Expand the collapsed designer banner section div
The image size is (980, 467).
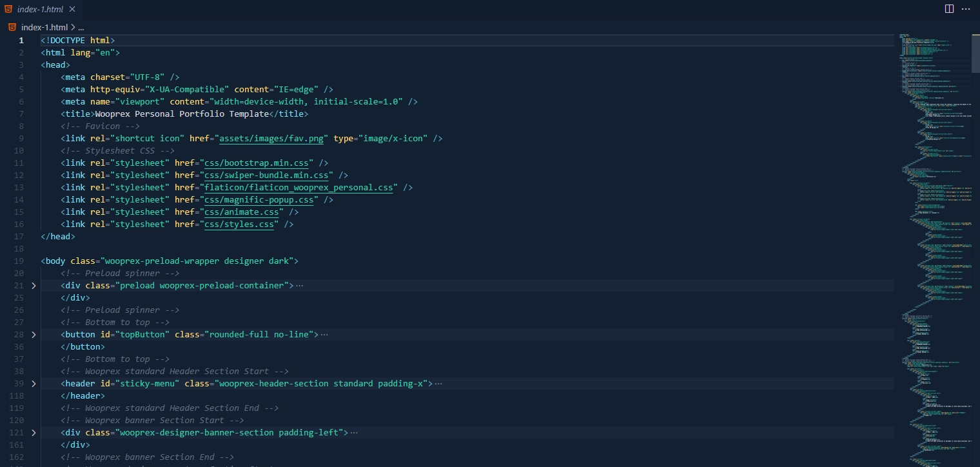pyautogui.click(x=34, y=432)
